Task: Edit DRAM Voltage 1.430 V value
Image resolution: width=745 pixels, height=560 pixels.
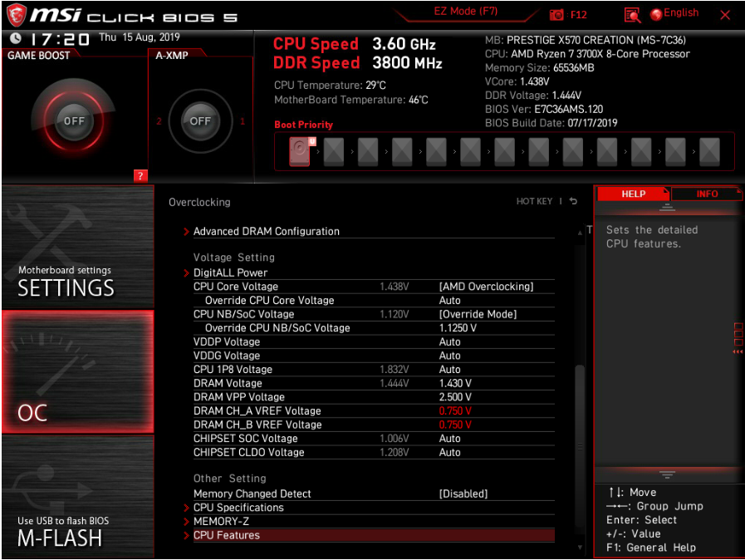Action: coord(455,383)
